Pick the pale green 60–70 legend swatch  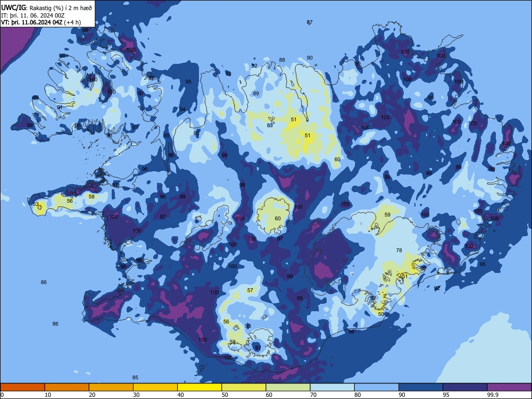tap(288, 387)
